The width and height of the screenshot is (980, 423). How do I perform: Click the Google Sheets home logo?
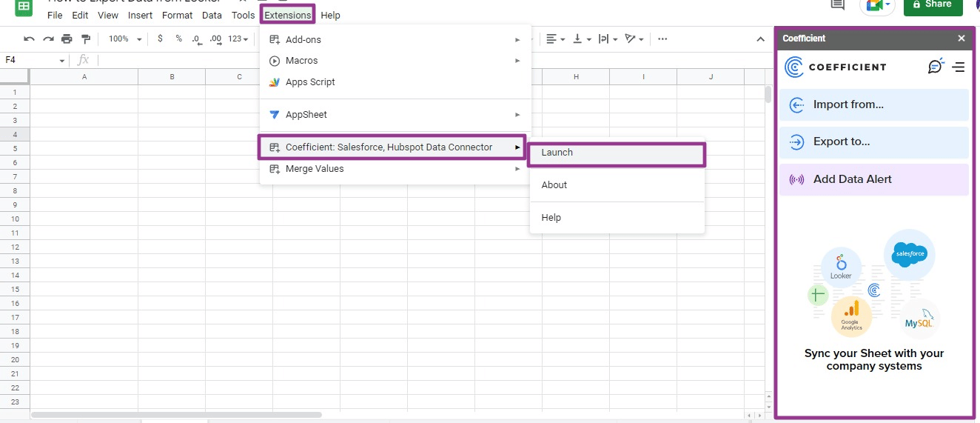coord(23,7)
